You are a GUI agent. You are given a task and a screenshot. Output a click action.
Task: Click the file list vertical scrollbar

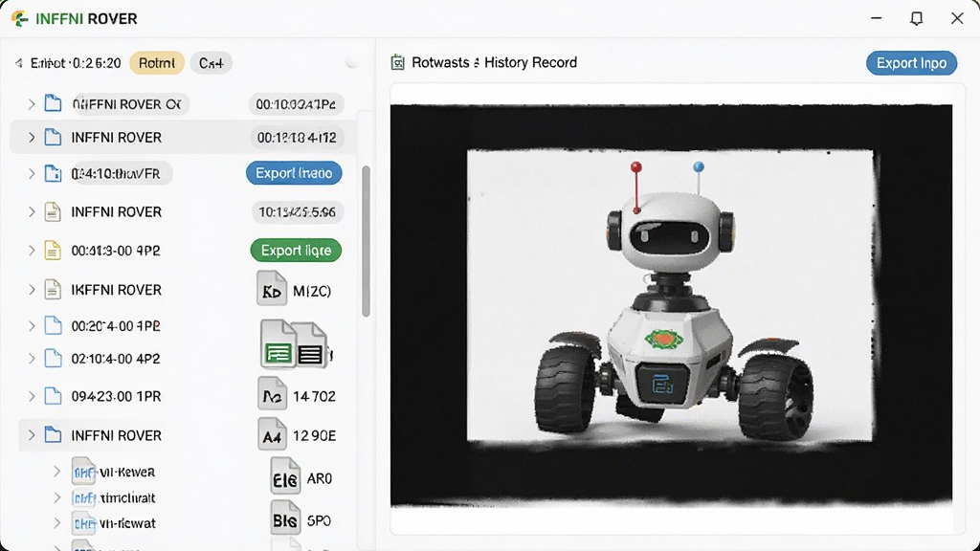pos(366,241)
